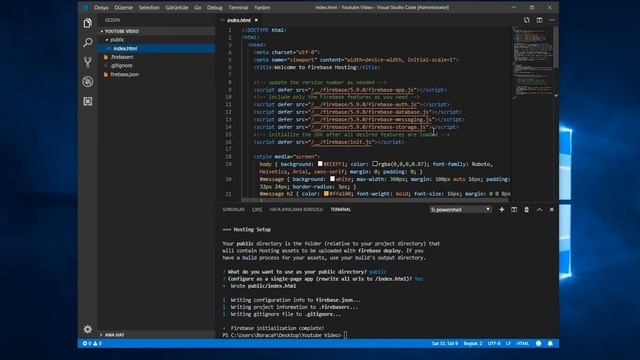Select the TERMINAL panel tab
The image size is (640, 360).
pyautogui.click(x=340, y=209)
